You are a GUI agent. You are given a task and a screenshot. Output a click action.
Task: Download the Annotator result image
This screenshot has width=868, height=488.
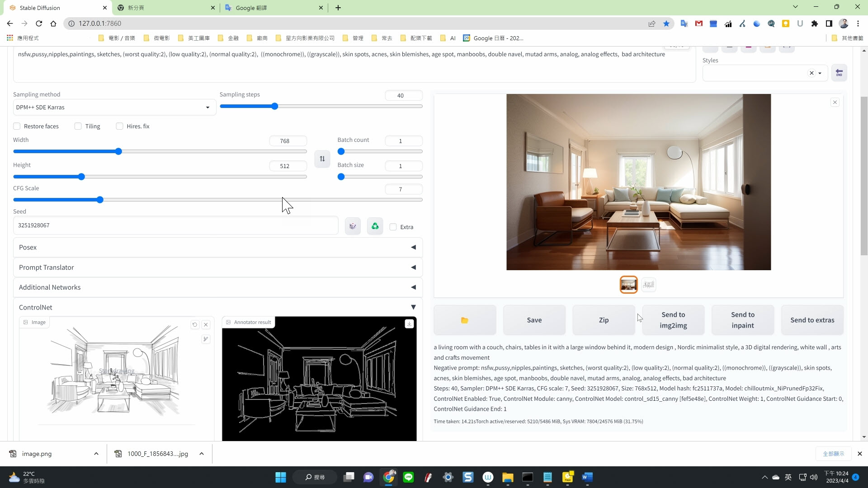point(409,324)
